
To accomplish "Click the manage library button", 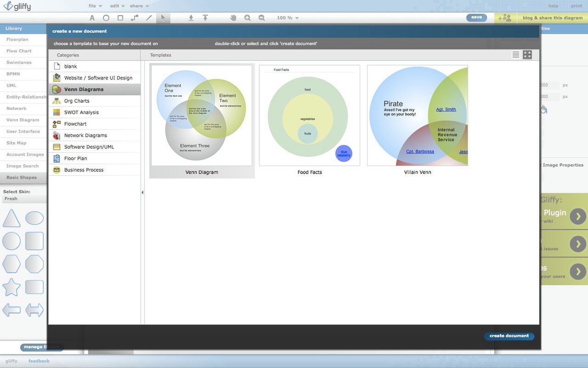I will (x=41, y=347).
